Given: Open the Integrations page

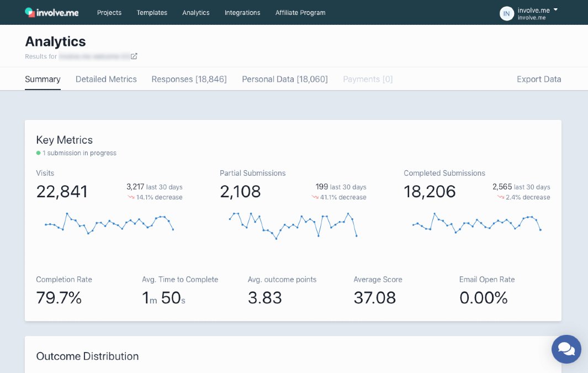Looking at the screenshot, I should pos(242,13).
